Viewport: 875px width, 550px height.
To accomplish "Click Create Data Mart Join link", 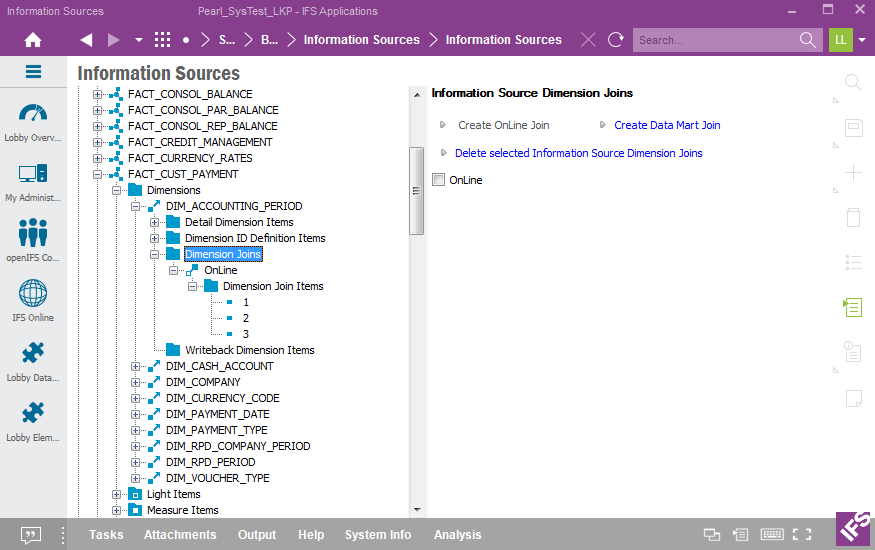I will (x=667, y=125).
